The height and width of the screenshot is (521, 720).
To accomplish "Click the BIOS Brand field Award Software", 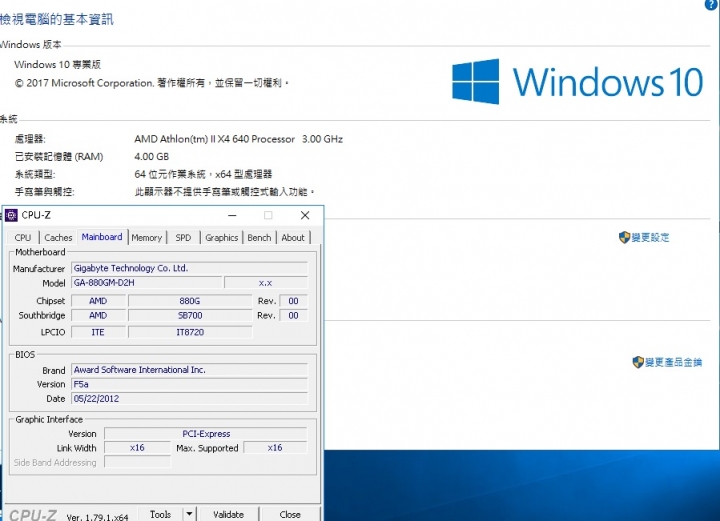I will point(189,370).
